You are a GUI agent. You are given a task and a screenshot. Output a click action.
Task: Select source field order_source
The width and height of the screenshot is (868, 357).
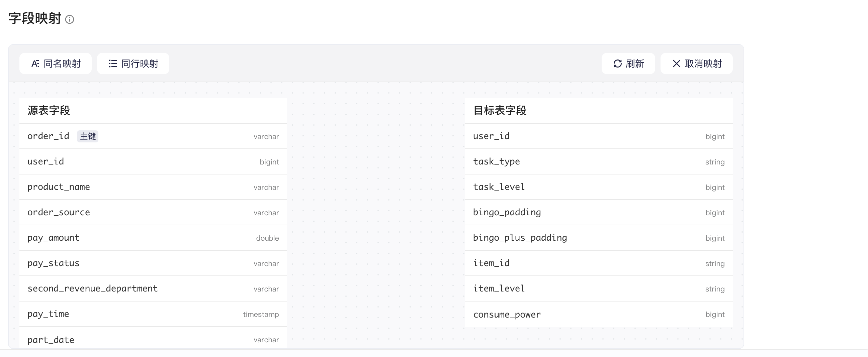[x=153, y=213]
